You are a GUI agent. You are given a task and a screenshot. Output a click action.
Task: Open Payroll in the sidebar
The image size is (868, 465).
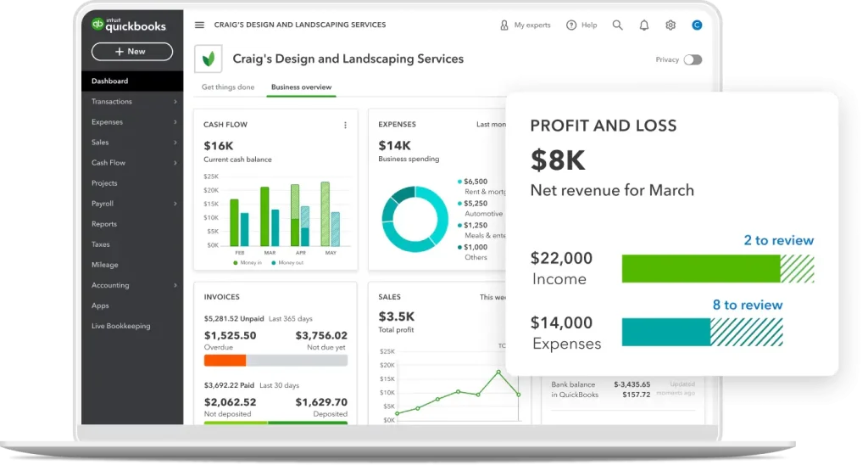[103, 204]
